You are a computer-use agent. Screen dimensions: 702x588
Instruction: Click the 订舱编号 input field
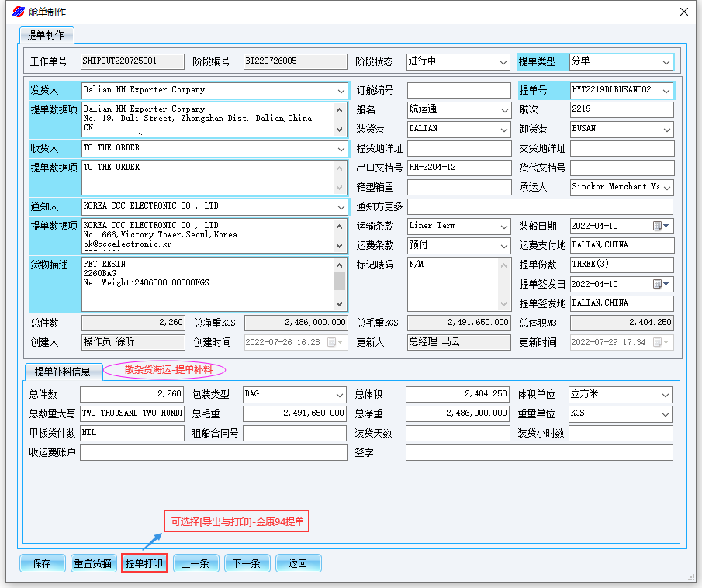pyautogui.click(x=458, y=90)
